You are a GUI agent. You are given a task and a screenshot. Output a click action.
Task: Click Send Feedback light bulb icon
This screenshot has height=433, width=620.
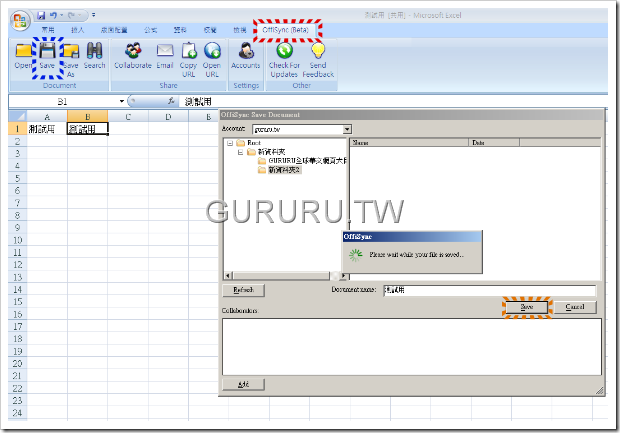click(318, 51)
